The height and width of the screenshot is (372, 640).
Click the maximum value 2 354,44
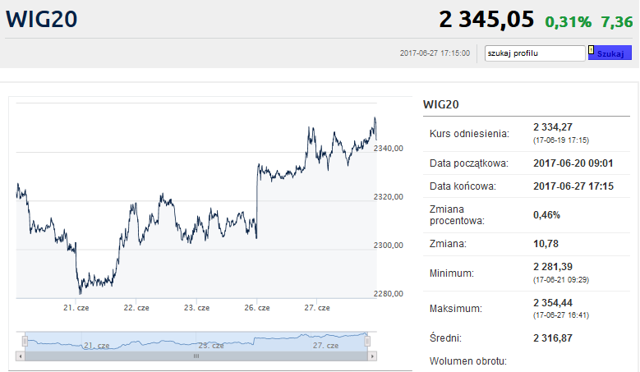click(x=553, y=303)
